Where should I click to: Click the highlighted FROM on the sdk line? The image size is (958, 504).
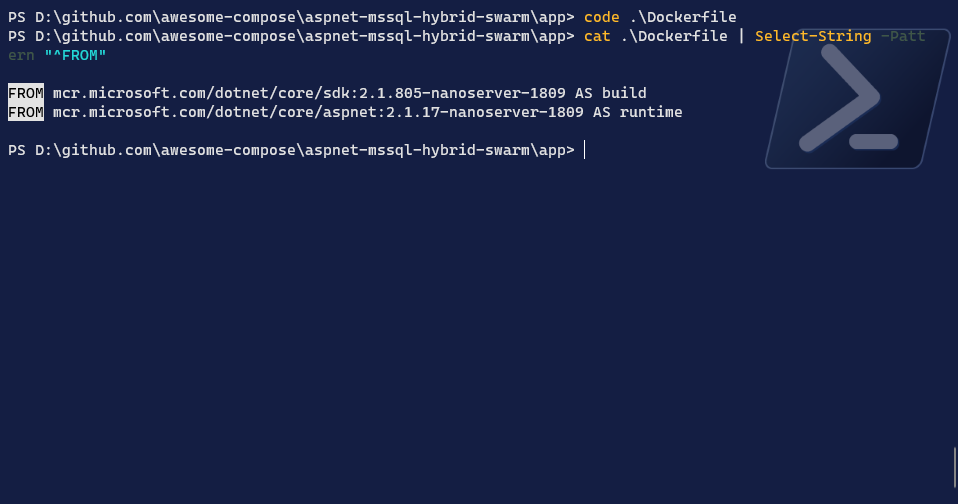coord(26,93)
